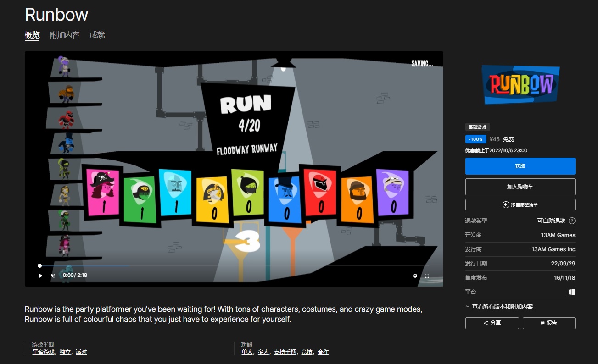The height and width of the screenshot is (364, 598).
Task: Expand 查看所有版本和附加内容
Action: [502, 307]
